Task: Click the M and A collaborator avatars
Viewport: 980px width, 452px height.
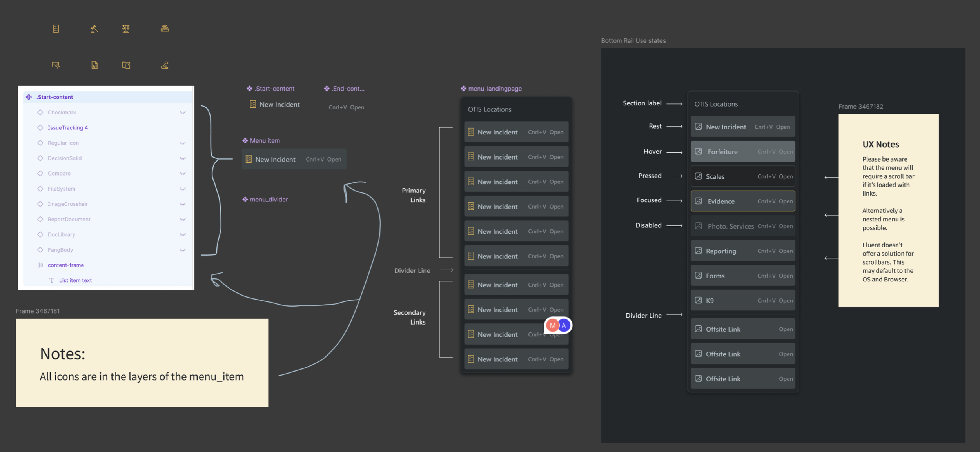Action: (558, 325)
